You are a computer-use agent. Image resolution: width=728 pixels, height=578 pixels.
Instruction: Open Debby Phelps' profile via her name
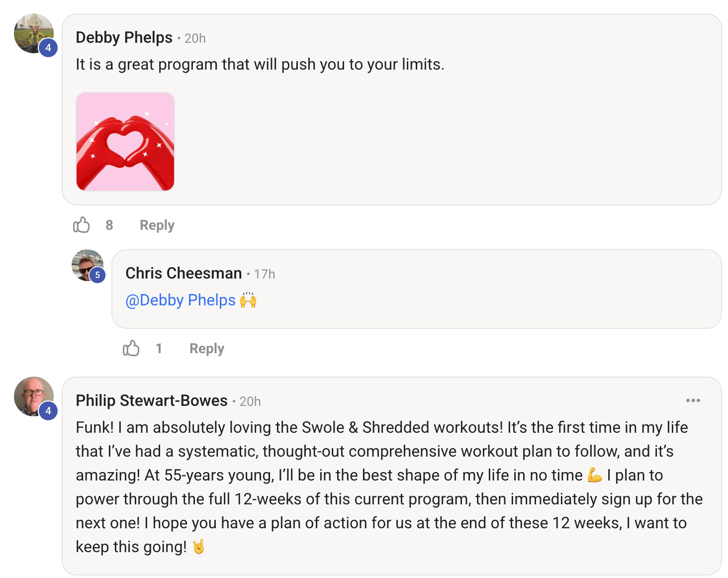tap(124, 38)
